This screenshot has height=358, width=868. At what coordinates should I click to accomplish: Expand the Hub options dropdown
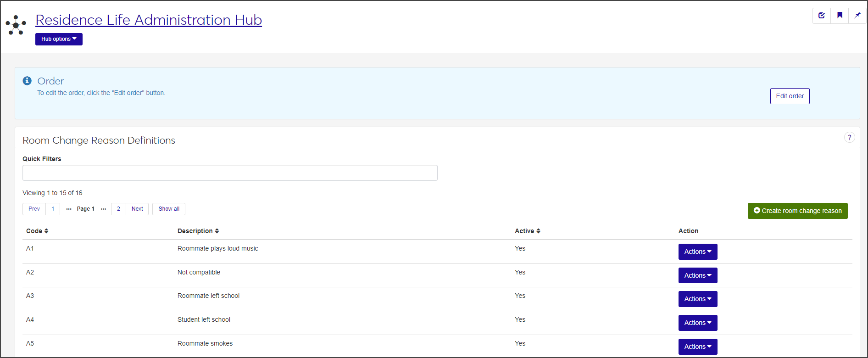(59, 39)
